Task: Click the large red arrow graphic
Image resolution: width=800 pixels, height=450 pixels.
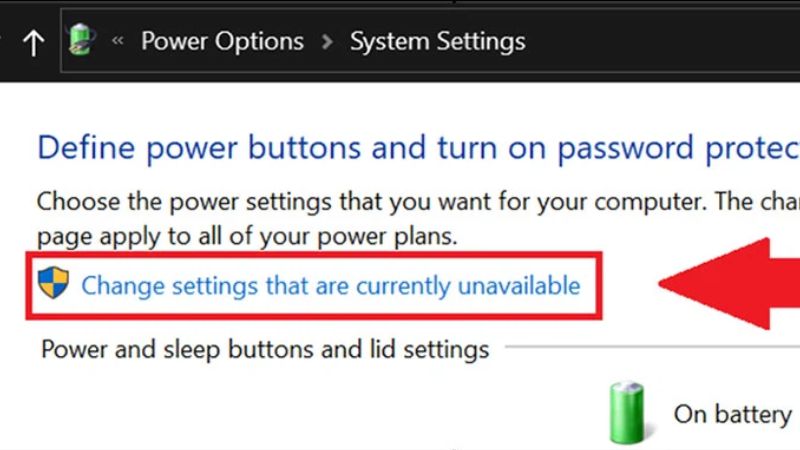Action: click(x=730, y=283)
